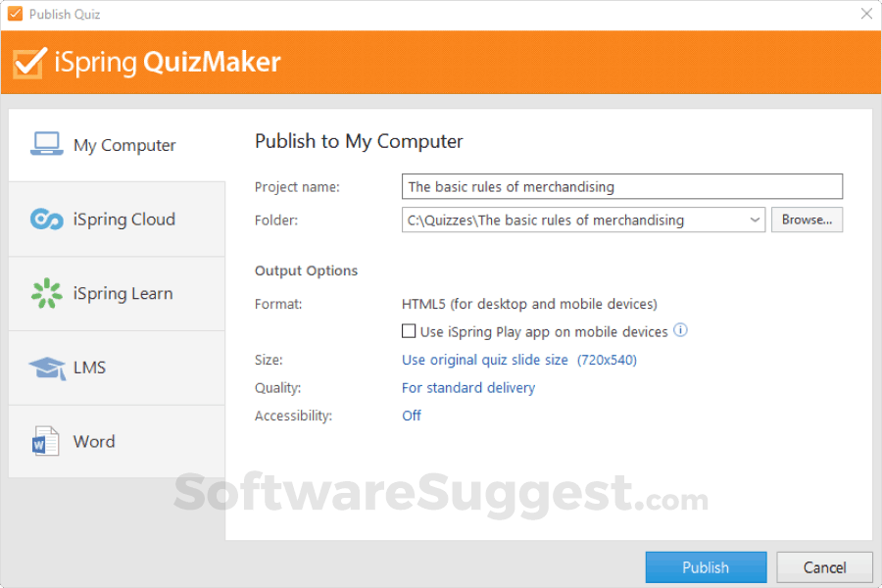Enable Use iSpring Play app checkbox

pyautogui.click(x=409, y=332)
